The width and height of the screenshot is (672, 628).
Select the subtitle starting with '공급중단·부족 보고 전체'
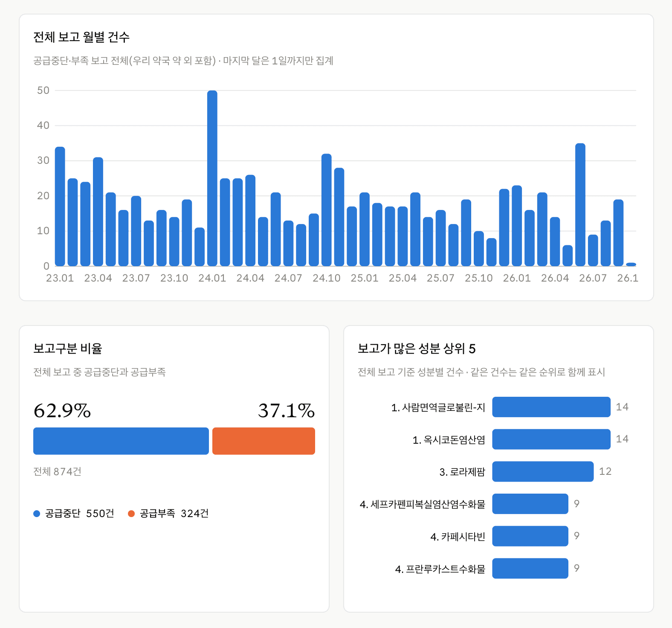point(183,61)
